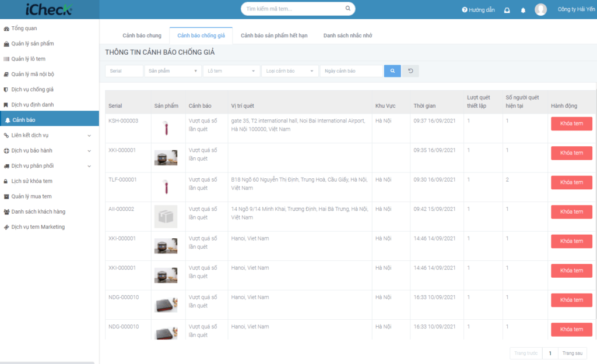Screen dimensions: 597x364
Task: Open product thumbnail for AII-000002
Action: coord(166,217)
